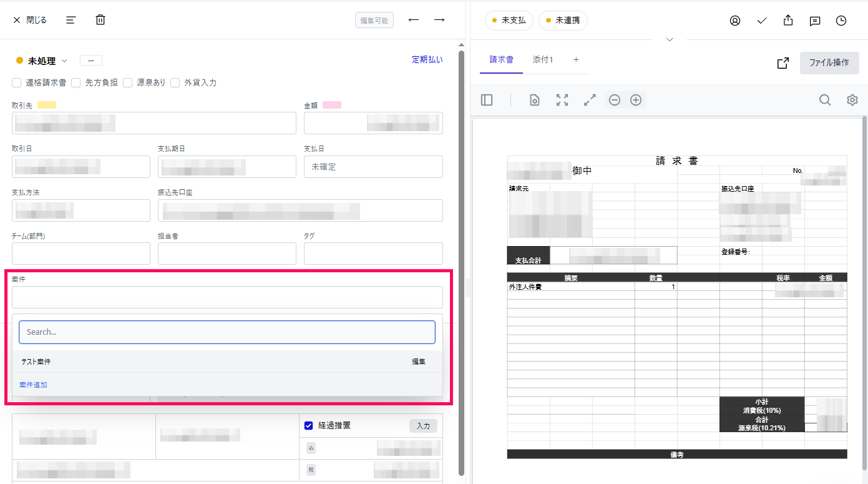Click the page fit document icon

(535, 100)
